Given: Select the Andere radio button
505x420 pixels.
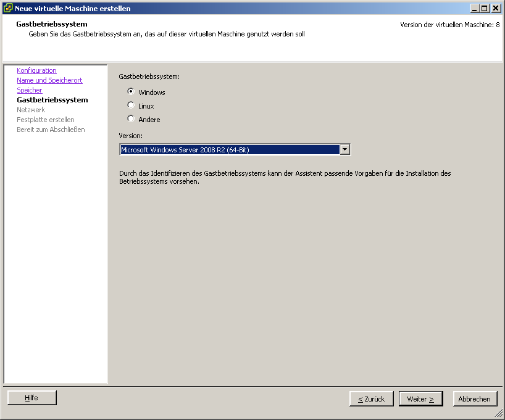Looking at the screenshot, I should tap(131, 119).
